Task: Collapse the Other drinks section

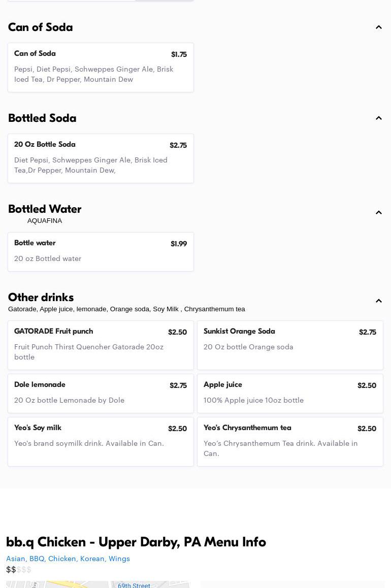Action: [378, 301]
